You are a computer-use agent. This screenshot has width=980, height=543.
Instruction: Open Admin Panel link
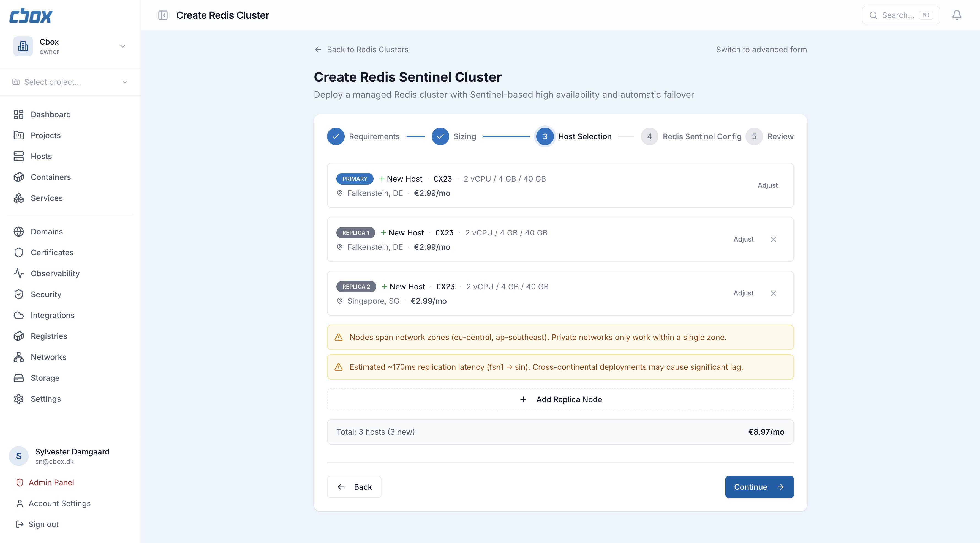click(x=51, y=482)
